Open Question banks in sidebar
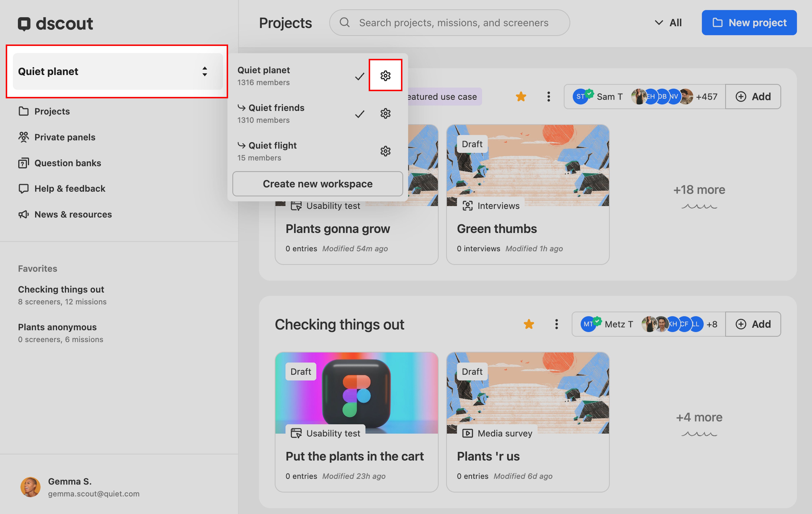The height and width of the screenshot is (514, 812). (x=67, y=163)
